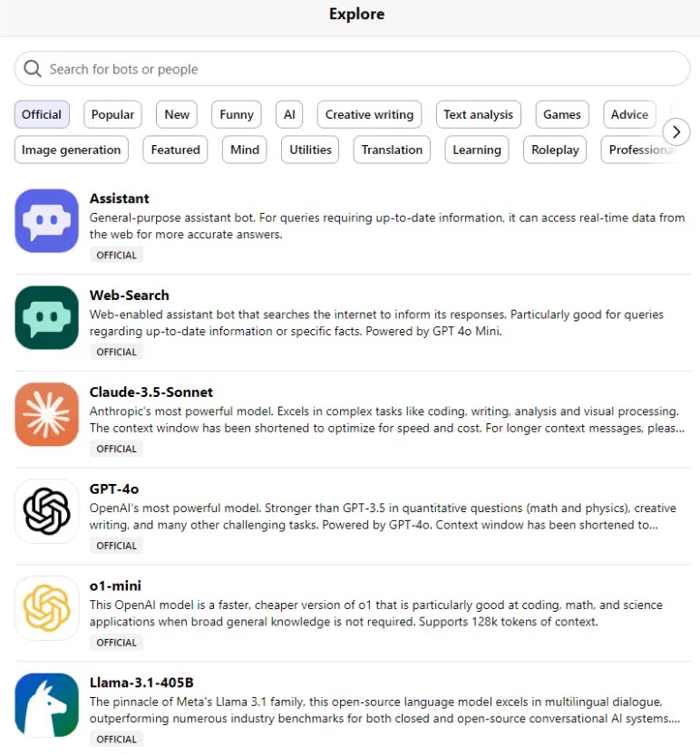Filter bots by Image generation

pos(71,150)
